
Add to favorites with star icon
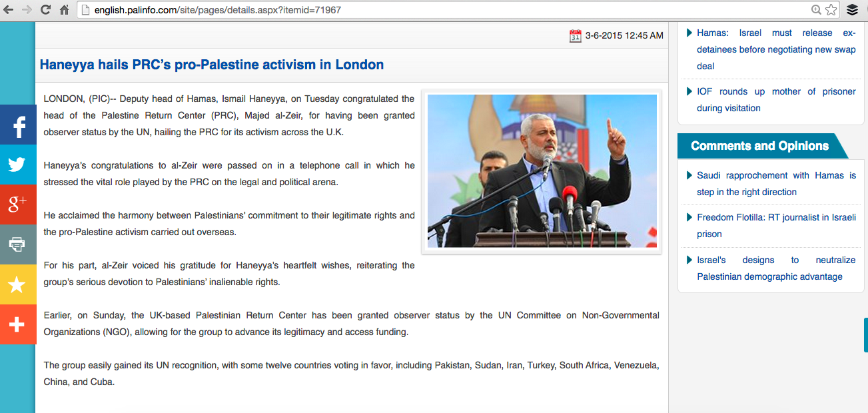(x=18, y=284)
